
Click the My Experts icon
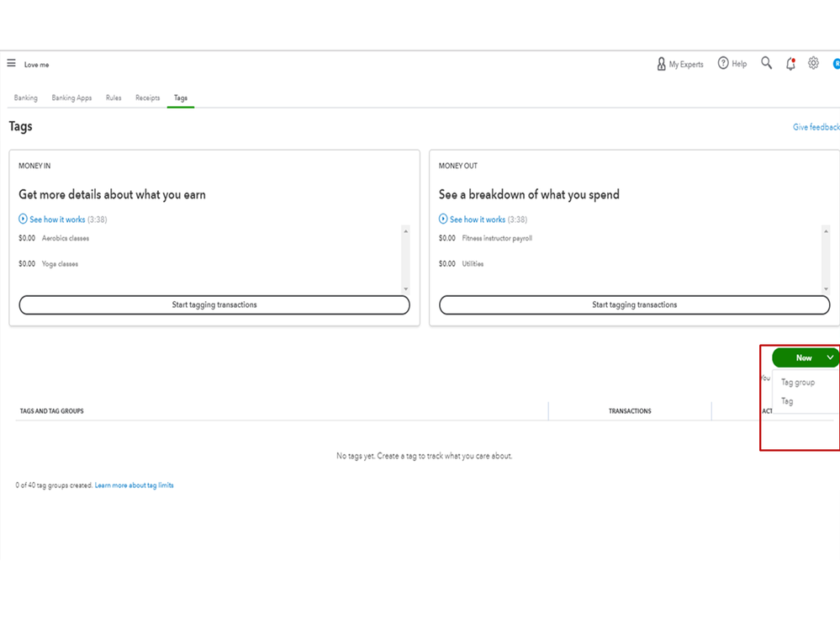click(x=662, y=64)
